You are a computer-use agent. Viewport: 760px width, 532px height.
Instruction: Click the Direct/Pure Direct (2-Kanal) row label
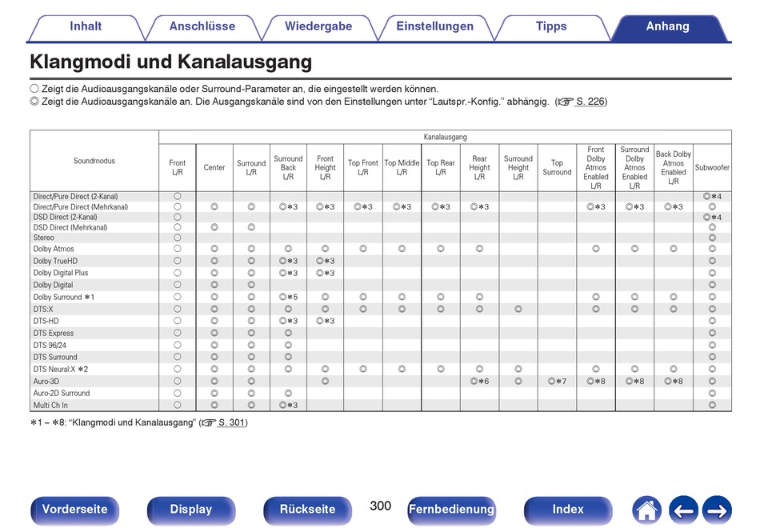pos(76,197)
